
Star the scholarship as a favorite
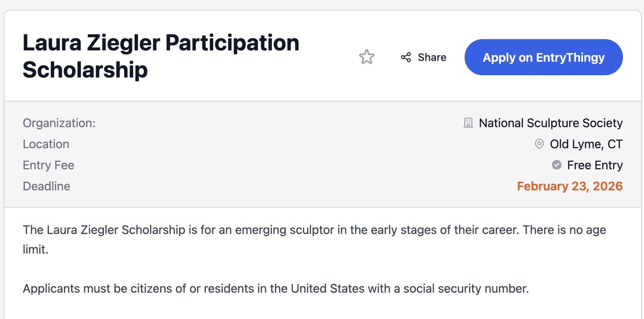coord(367,57)
